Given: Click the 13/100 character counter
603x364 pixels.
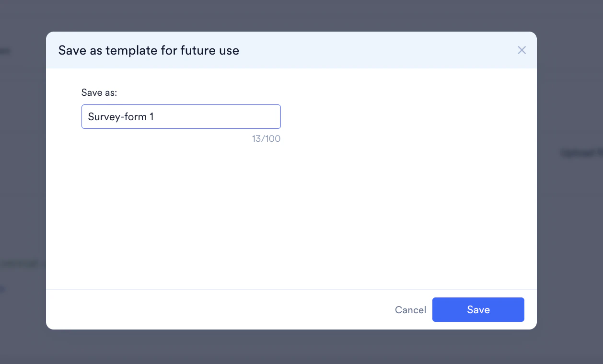Looking at the screenshot, I should point(266,138).
